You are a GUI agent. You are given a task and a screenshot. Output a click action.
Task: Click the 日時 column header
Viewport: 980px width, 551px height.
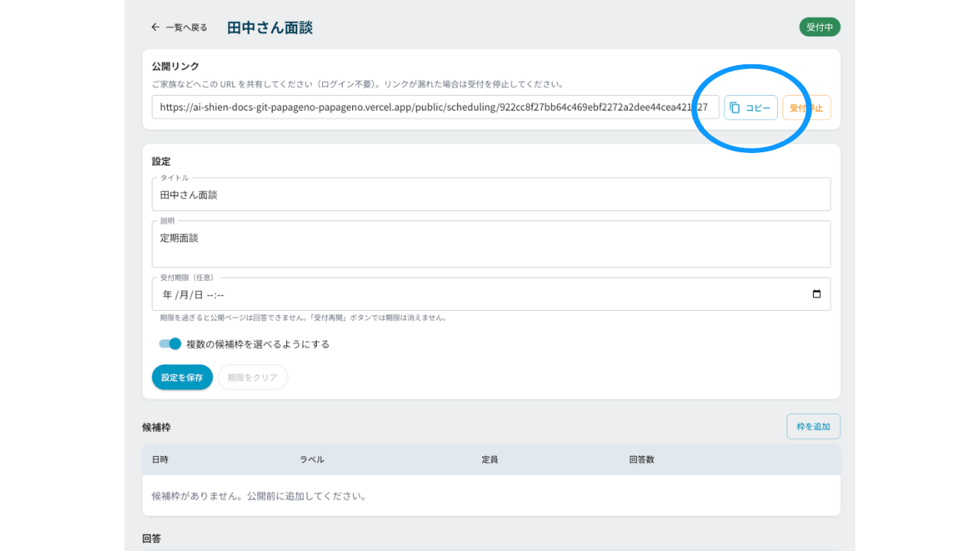pyautogui.click(x=160, y=460)
